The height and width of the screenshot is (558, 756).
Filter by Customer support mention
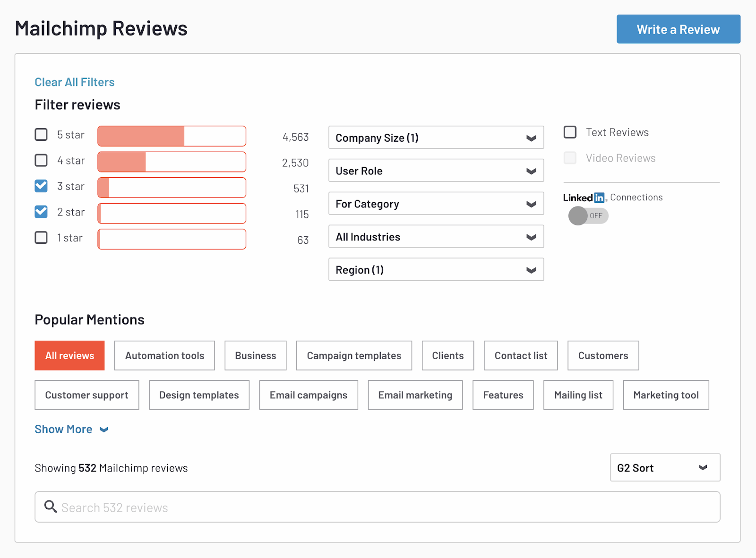(86, 395)
